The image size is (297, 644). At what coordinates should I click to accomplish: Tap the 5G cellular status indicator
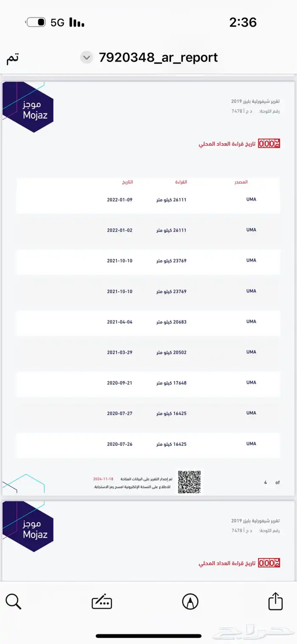57,22
